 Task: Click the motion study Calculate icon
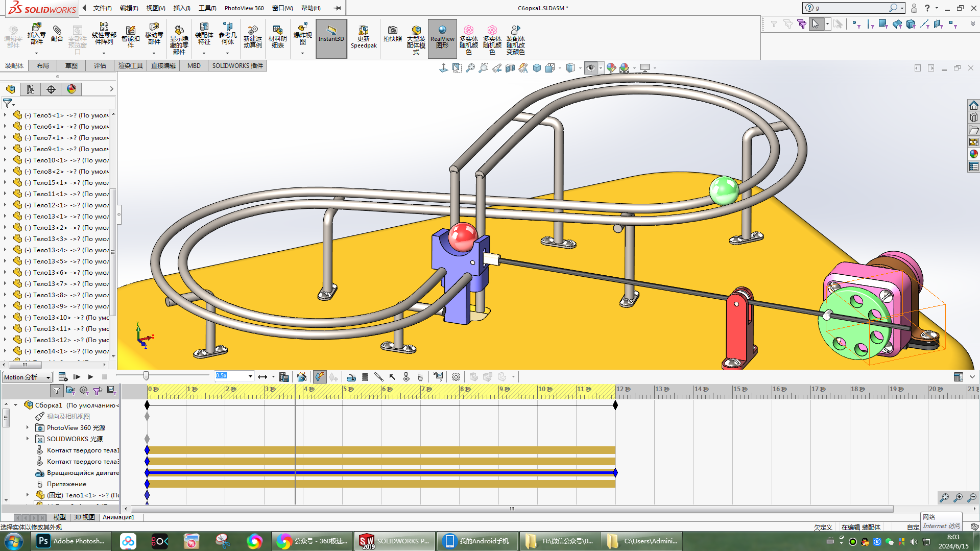63,377
